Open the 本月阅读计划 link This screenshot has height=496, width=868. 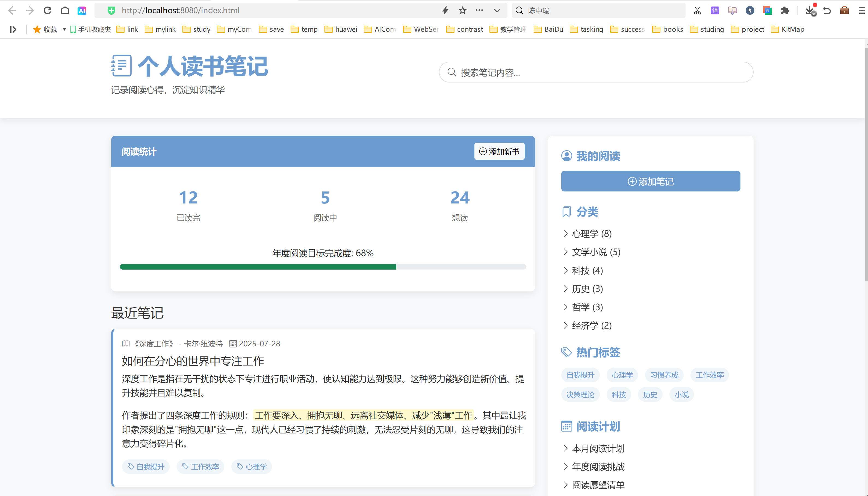[598, 449]
